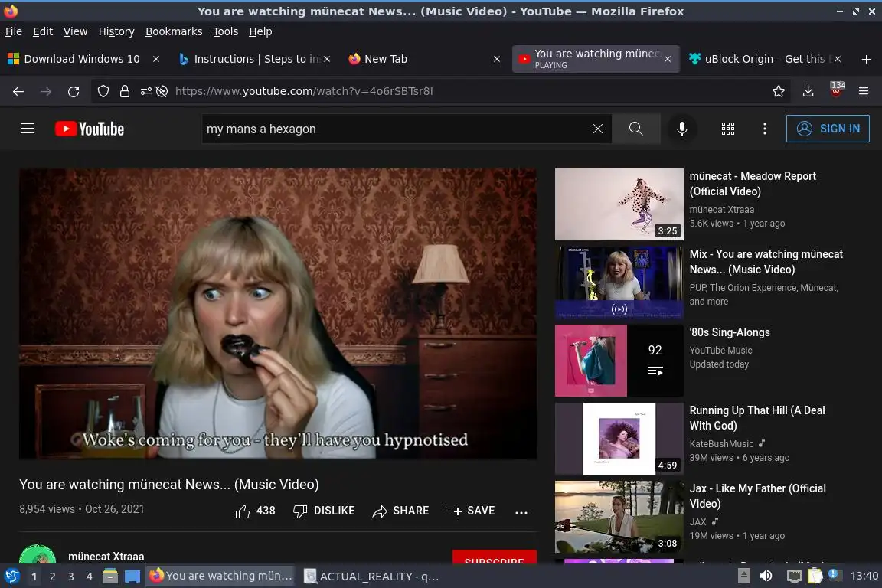The width and height of the screenshot is (882, 588).
Task: Save the video to a playlist
Action: (x=470, y=511)
